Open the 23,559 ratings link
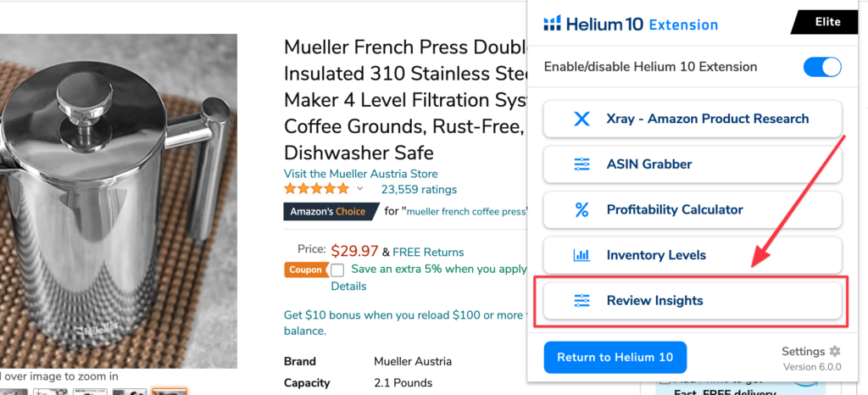 (419, 189)
